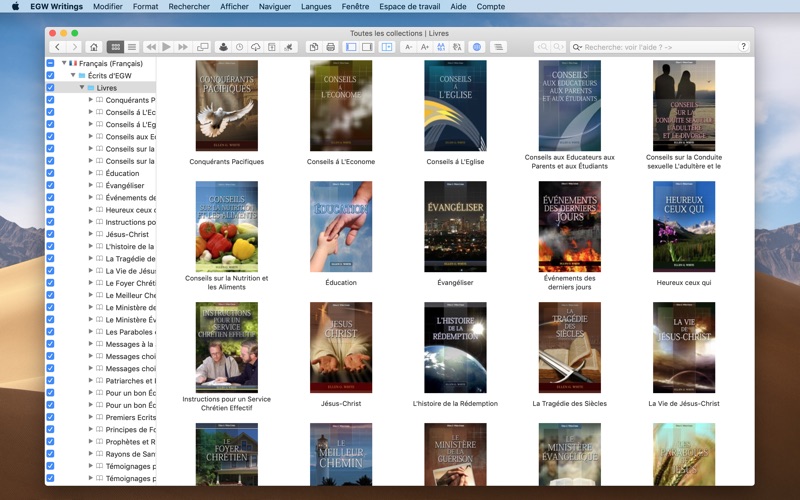Collapse the Écrits d'EGW folder
800x500 pixels.
[x=73, y=76]
